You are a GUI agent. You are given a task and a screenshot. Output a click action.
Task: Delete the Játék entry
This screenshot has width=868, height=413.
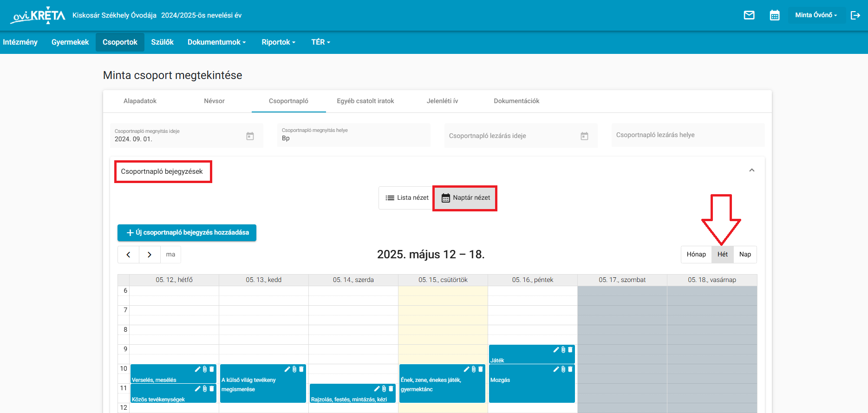(570, 350)
